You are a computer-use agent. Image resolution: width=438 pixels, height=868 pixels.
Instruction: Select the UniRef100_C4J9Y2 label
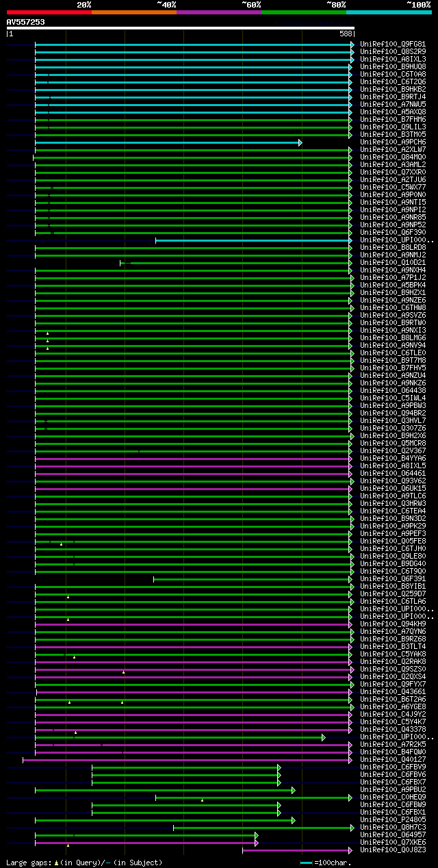[x=393, y=714]
